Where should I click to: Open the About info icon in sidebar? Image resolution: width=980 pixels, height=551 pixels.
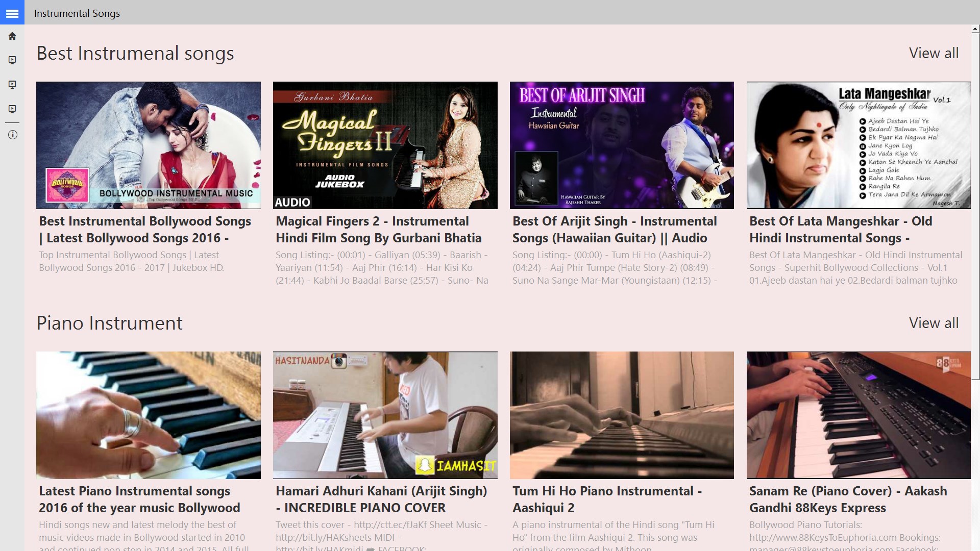pos(12,135)
